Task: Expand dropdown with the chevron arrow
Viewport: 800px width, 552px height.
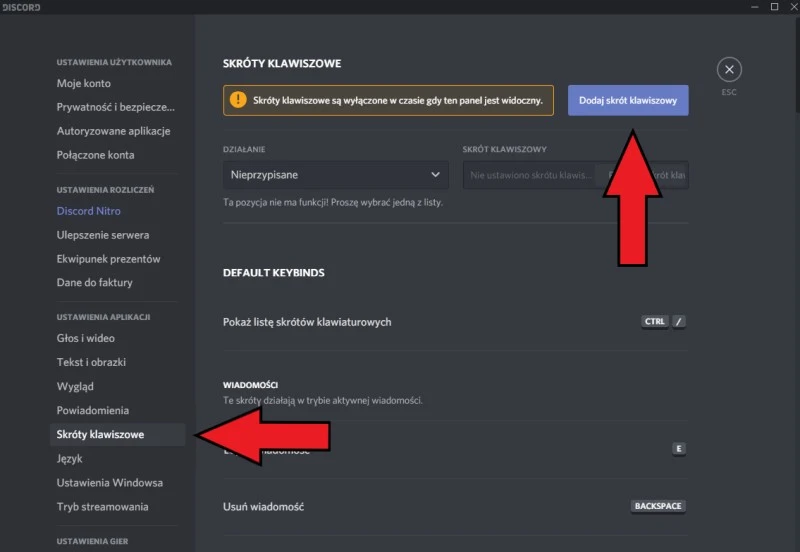Action: 435,174
